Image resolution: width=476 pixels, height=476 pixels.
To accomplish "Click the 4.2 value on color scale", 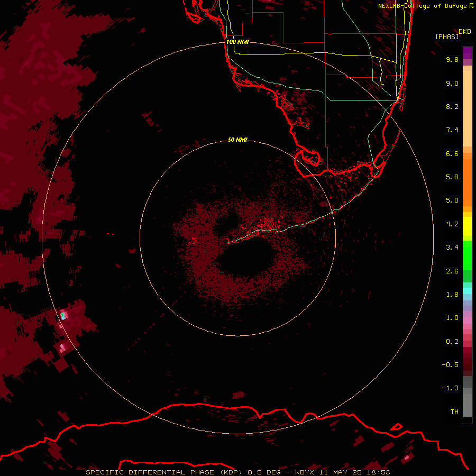I will click(x=452, y=224).
